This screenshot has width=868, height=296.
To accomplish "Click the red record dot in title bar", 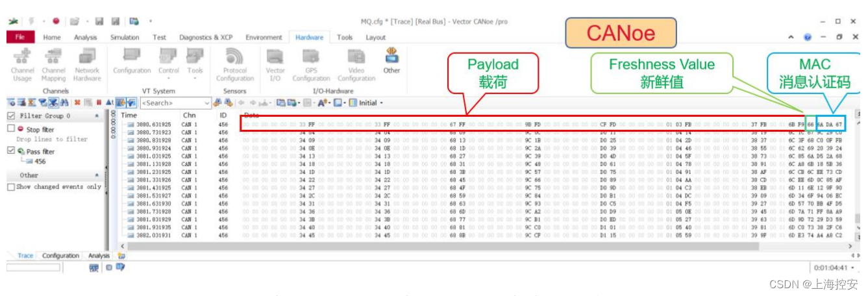I will [x=56, y=21].
